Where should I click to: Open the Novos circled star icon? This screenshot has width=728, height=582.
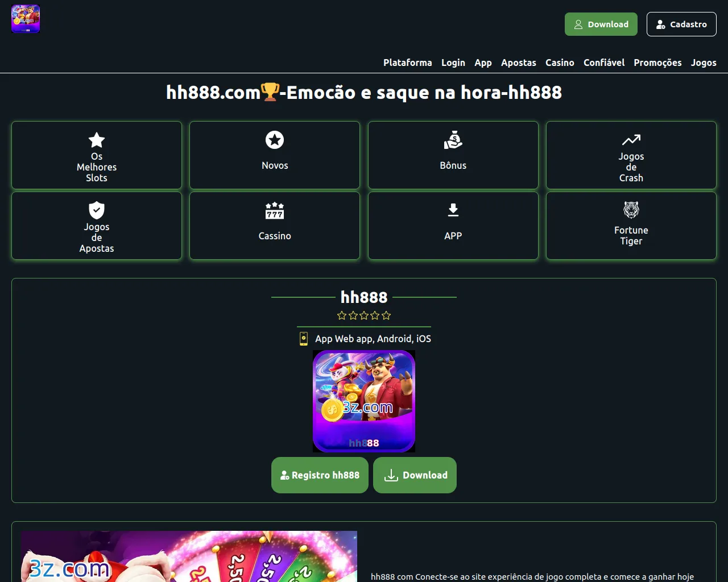tap(275, 140)
